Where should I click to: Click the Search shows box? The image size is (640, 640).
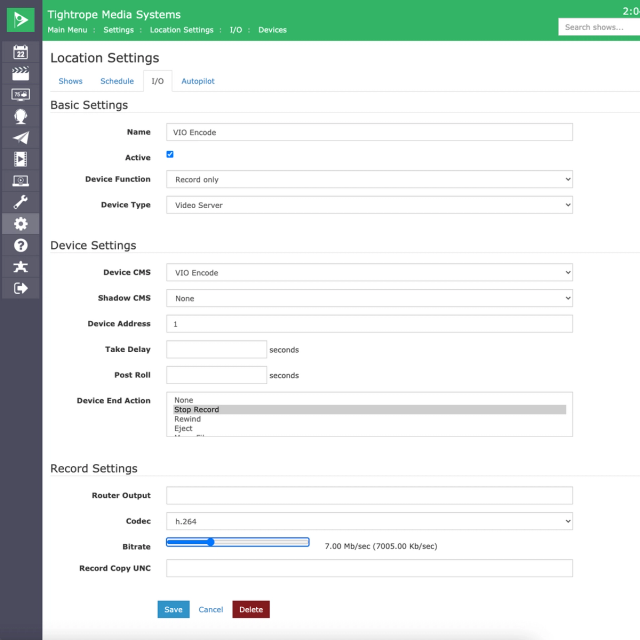[x=599, y=27]
